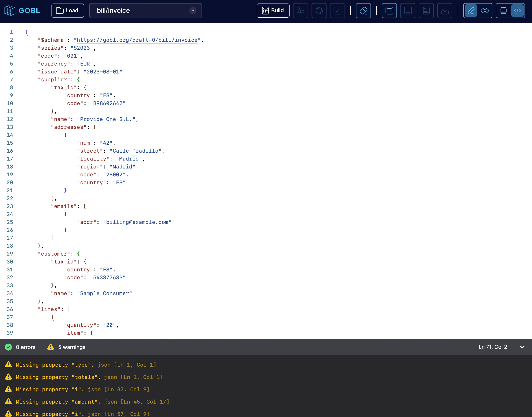Screen dimensions: 532x417
Task: Click the sign document signature icon
Action: click(x=300, y=11)
